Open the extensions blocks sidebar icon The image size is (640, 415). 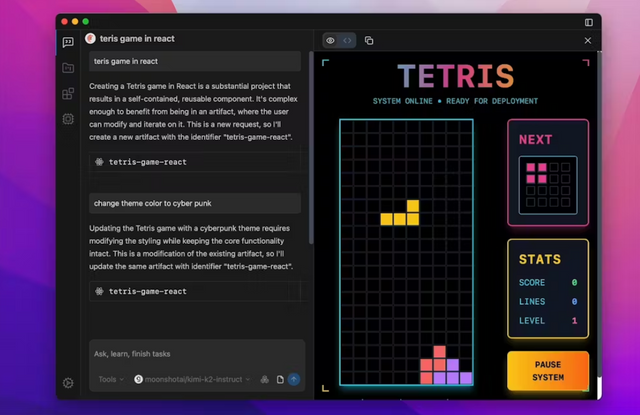(x=68, y=93)
